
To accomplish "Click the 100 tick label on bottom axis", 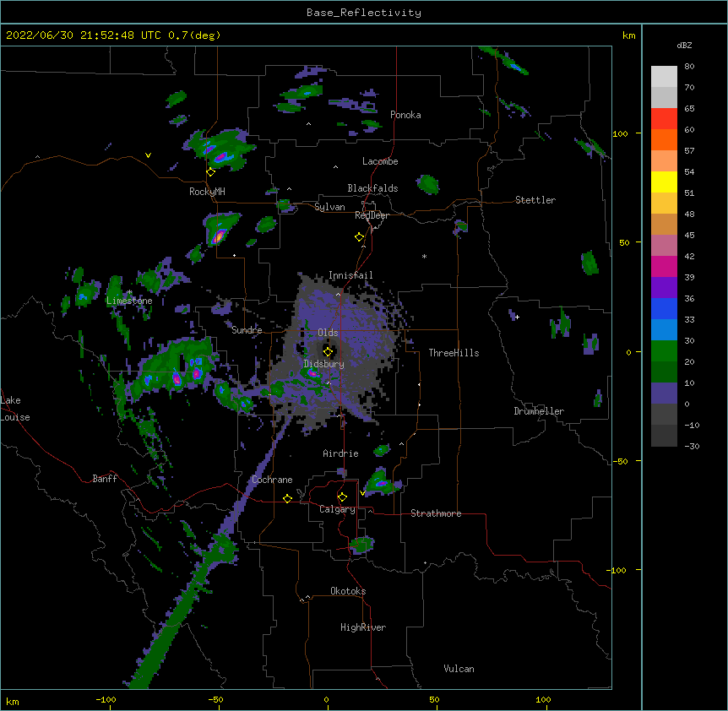I will 543,699.
